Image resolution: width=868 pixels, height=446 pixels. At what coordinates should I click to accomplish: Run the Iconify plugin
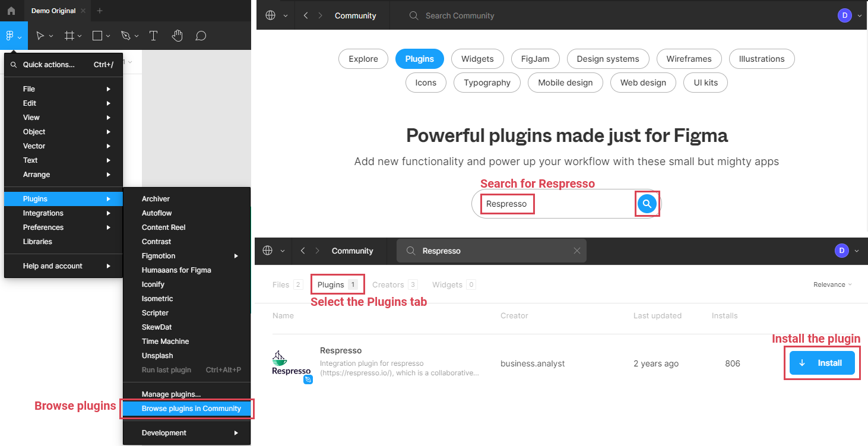[187, 284]
